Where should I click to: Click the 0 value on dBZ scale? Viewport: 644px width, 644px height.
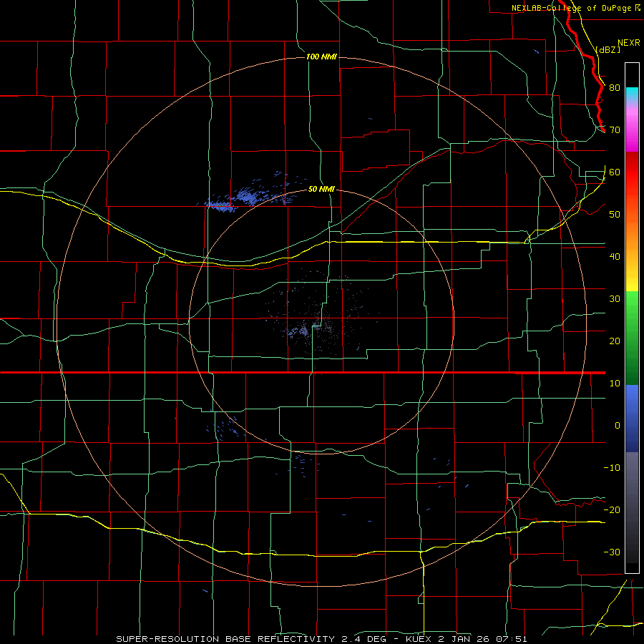(618, 426)
